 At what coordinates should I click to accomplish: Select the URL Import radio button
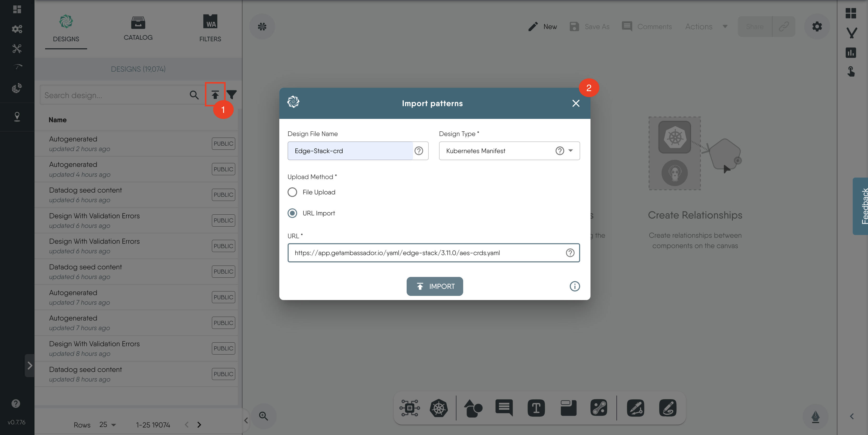pyautogui.click(x=292, y=213)
